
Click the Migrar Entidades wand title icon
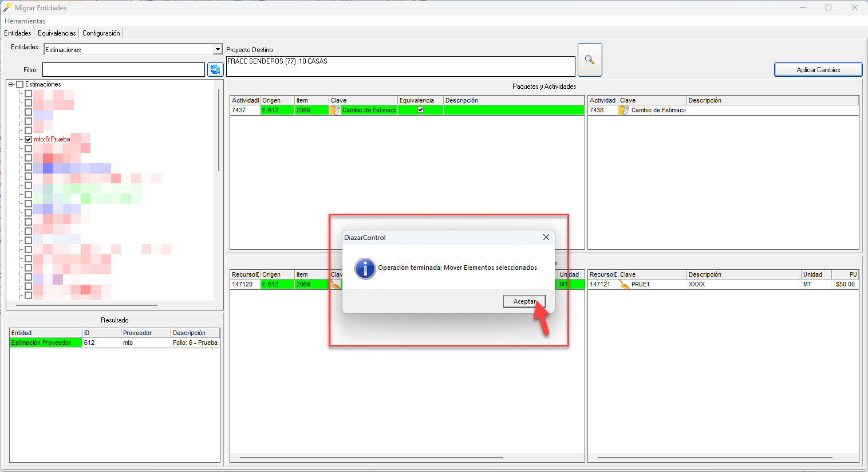click(7, 7)
